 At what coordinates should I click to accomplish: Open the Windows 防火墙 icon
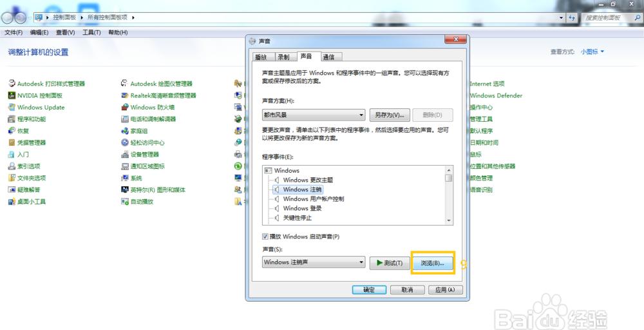click(124, 107)
